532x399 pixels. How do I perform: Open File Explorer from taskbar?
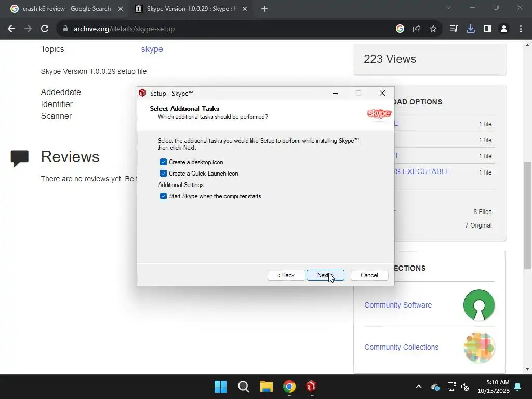(x=267, y=387)
